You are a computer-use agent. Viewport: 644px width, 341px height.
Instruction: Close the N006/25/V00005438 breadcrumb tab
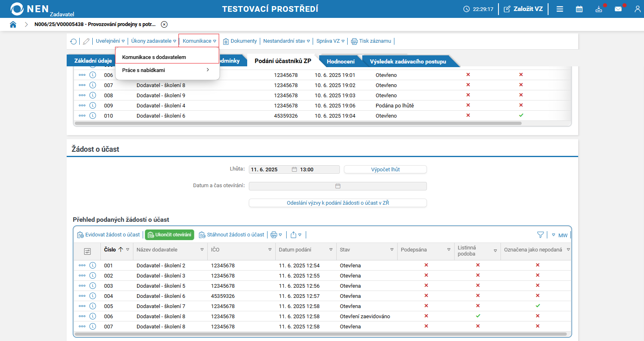coord(164,24)
